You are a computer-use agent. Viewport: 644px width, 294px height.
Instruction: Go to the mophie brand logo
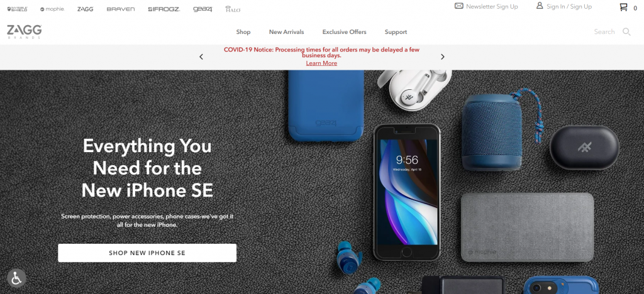tap(52, 9)
